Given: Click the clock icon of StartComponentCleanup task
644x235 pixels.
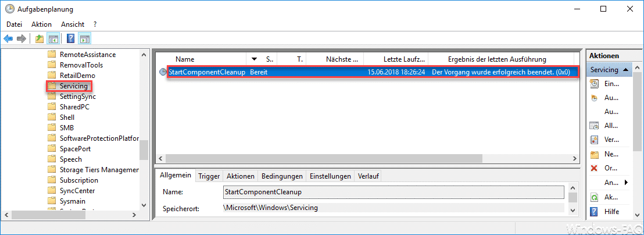Looking at the screenshot, I should [163, 72].
